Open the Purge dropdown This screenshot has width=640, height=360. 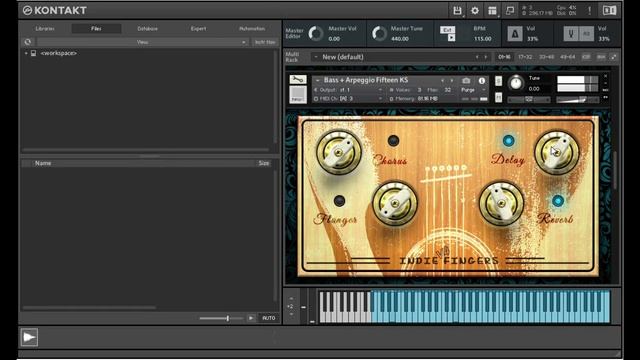(x=473, y=90)
